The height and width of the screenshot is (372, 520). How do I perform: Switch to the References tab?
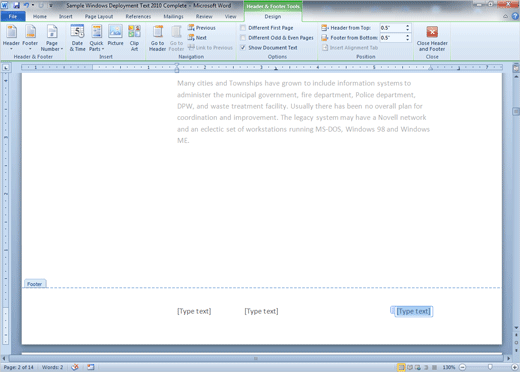[x=138, y=16]
